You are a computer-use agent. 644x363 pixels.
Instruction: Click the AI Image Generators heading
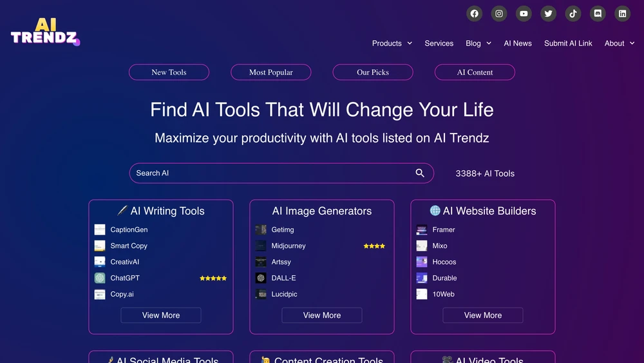[x=322, y=211]
